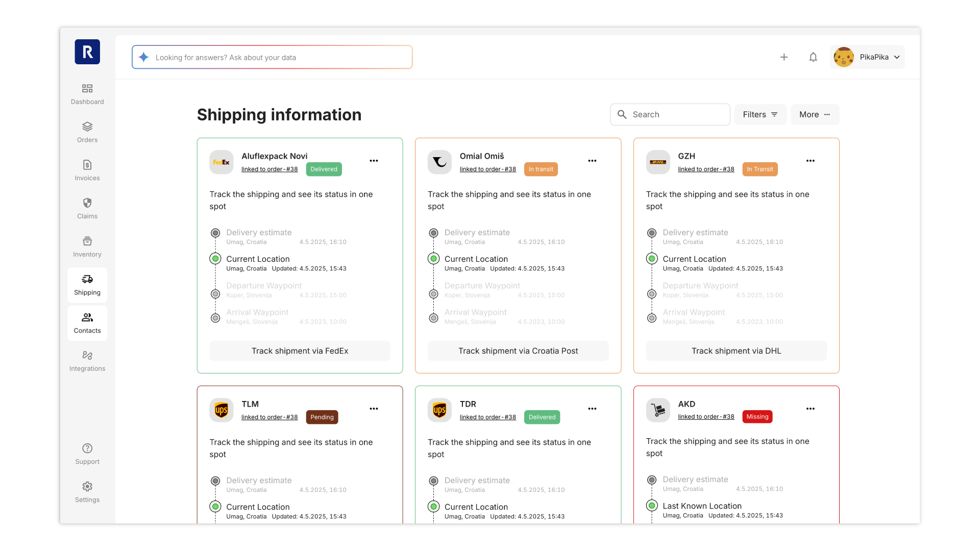
Task: Open TDR card three-dot menu
Action: 592,409
